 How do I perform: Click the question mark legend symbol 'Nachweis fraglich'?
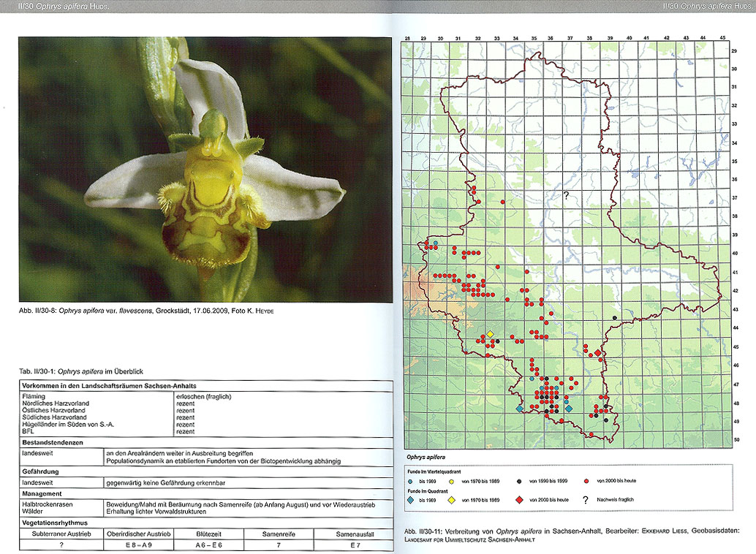point(586,500)
